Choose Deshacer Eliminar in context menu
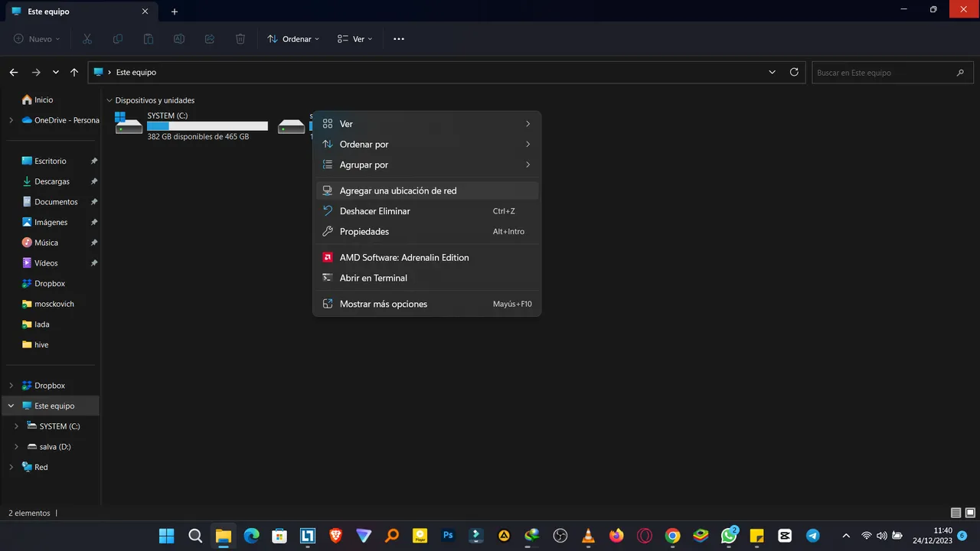Viewport: 980px width, 551px height. [427, 211]
